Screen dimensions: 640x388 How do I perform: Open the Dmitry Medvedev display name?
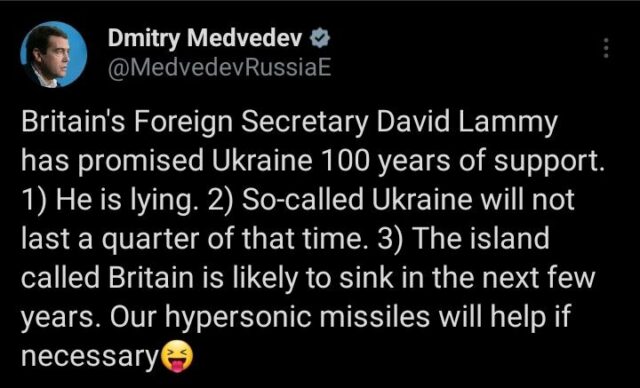point(207,40)
